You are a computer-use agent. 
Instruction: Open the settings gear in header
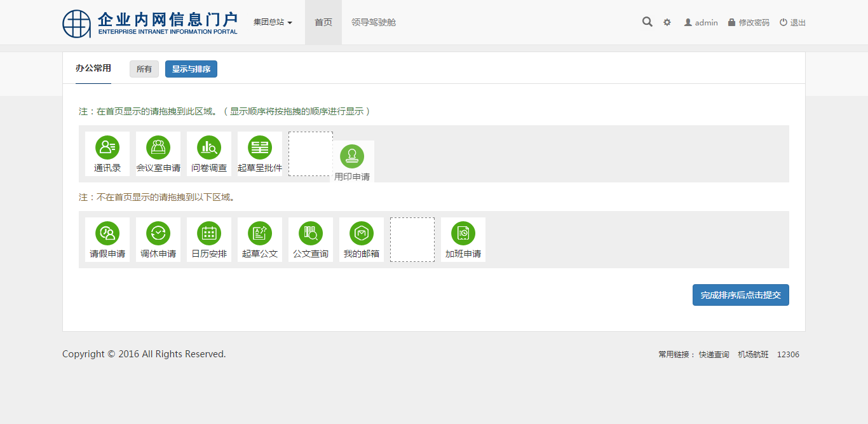point(667,22)
